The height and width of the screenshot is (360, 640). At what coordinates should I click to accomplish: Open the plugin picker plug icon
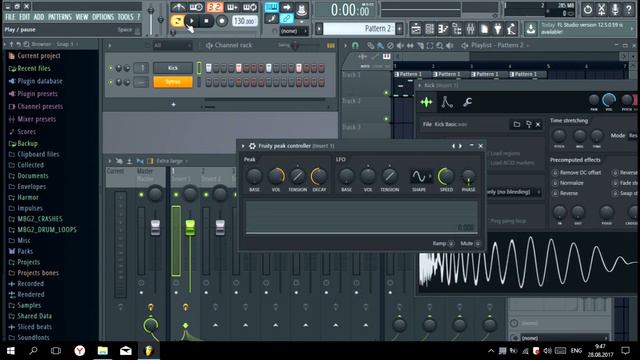click(498, 29)
